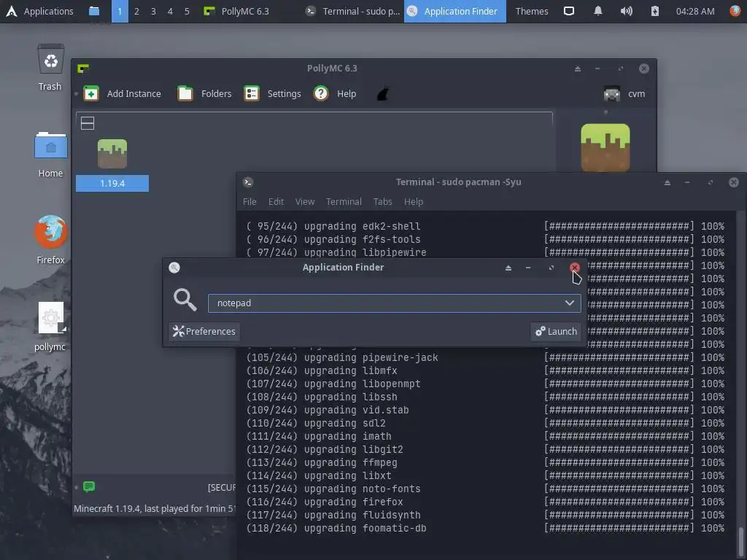Click the PollyMC status text 'Minecraft 1.19.4, last played'
Screen dimensions: 747x560
tap(155, 508)
